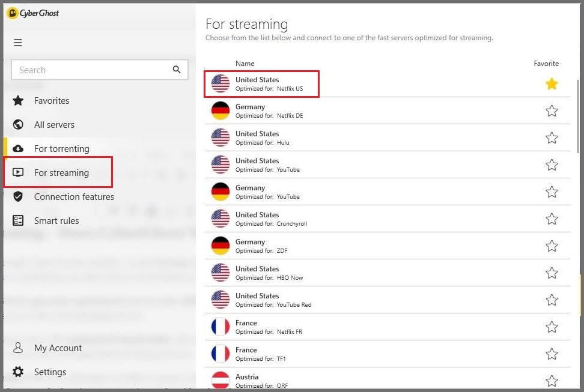Click the Austrian flag for ORF

coord(221,380)
